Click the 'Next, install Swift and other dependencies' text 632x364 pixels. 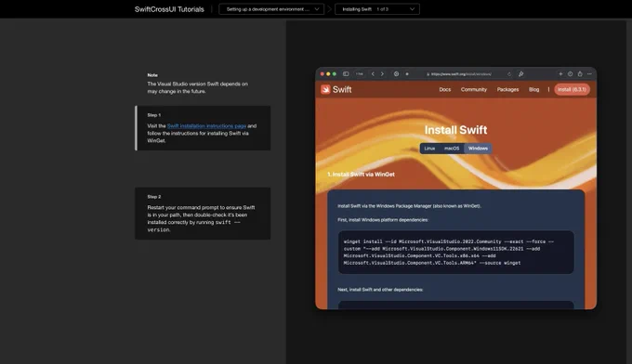click(380, 290)
